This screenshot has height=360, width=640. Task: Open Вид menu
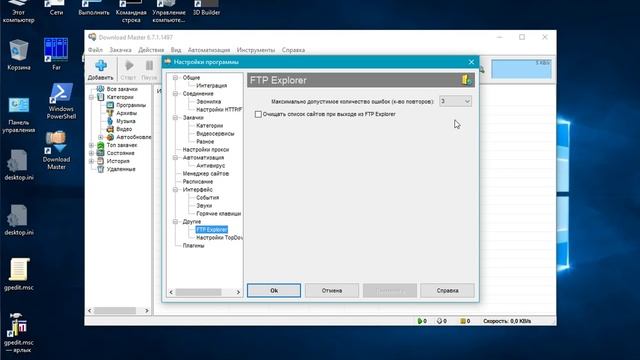coord(176,50)
